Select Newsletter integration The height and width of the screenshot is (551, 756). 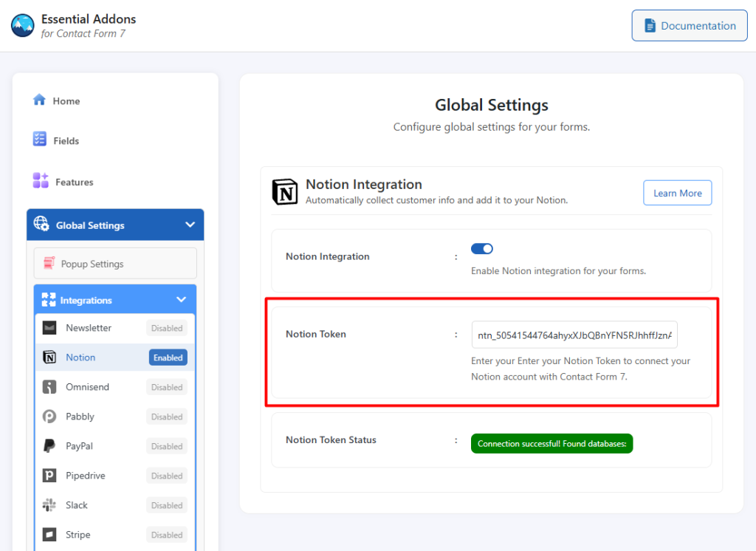point(114,328)
